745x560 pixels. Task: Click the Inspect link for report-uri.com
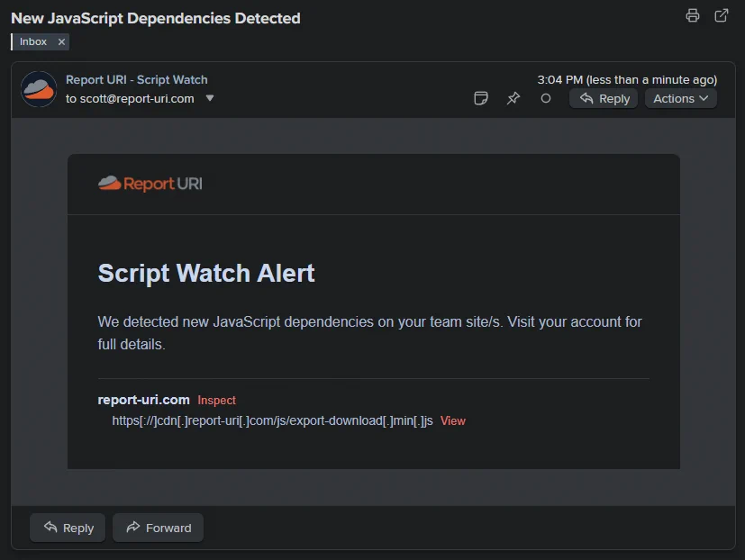click(x=217, y=401)
